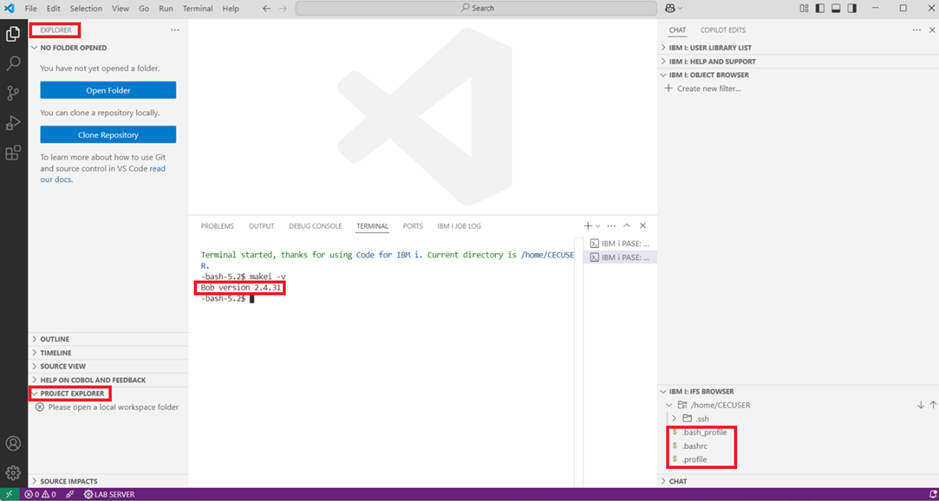Open the Terminal menu

[x=197, y=8]
